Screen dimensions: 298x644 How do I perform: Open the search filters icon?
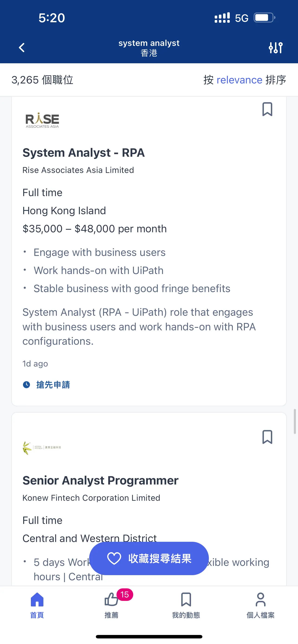[275, 48]
